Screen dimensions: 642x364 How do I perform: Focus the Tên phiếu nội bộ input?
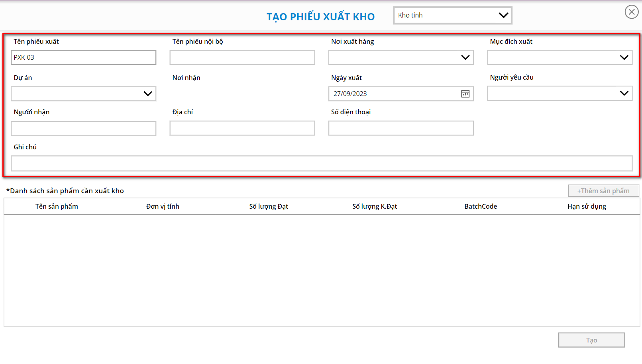click(242, 57)
